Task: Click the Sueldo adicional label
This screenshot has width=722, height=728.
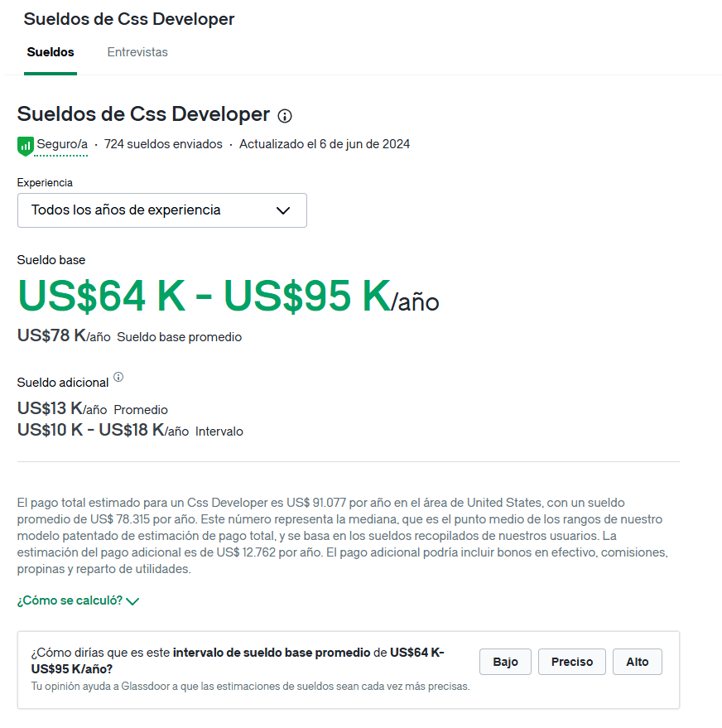Action: (63, 383)
